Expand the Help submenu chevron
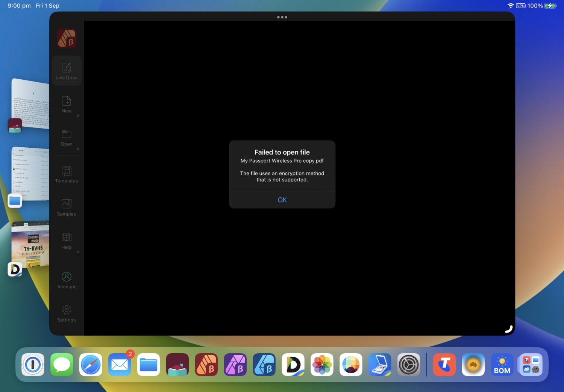The width and height of the screenshot is (564, 392). pyautogui.click(x=78, y=251)
